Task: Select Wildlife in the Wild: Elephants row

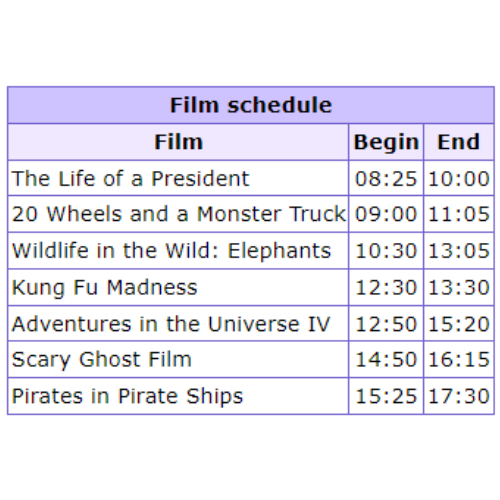Action: 251,251
